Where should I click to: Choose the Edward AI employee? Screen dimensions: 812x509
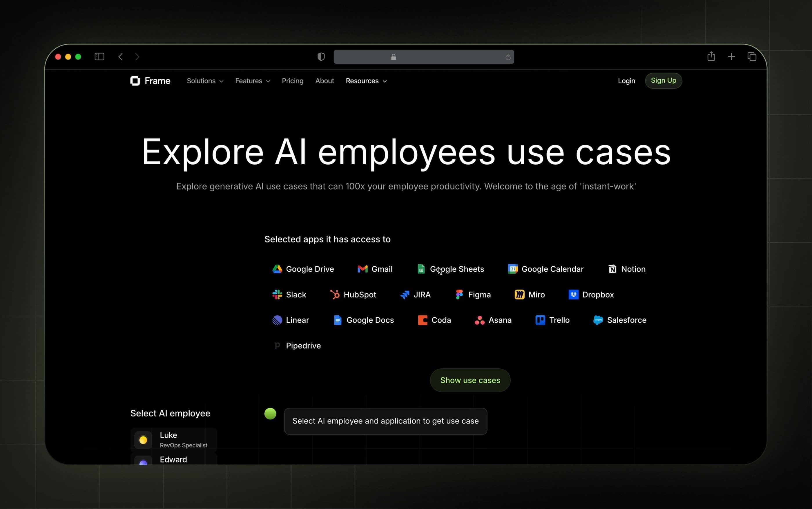(173, 459)
